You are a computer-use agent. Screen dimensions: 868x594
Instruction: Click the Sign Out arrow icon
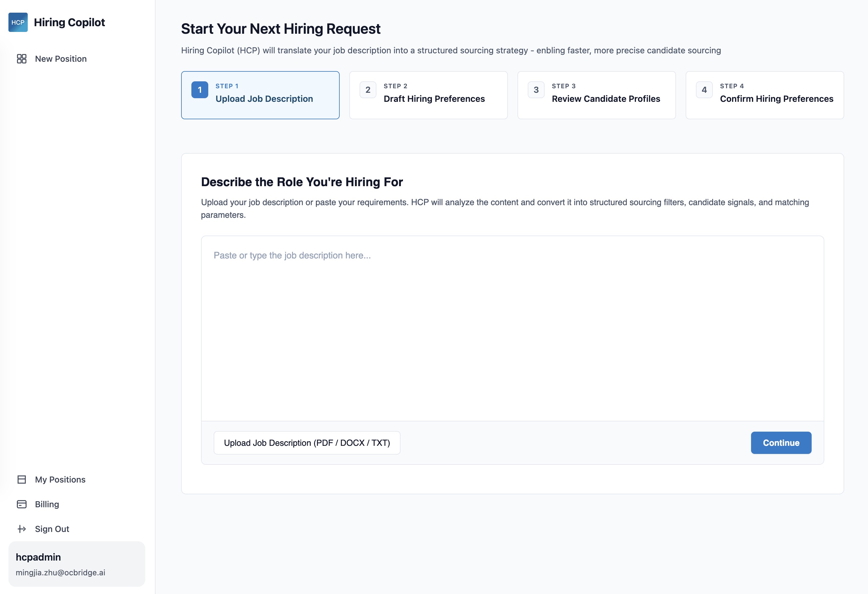(x=22, y=529)
